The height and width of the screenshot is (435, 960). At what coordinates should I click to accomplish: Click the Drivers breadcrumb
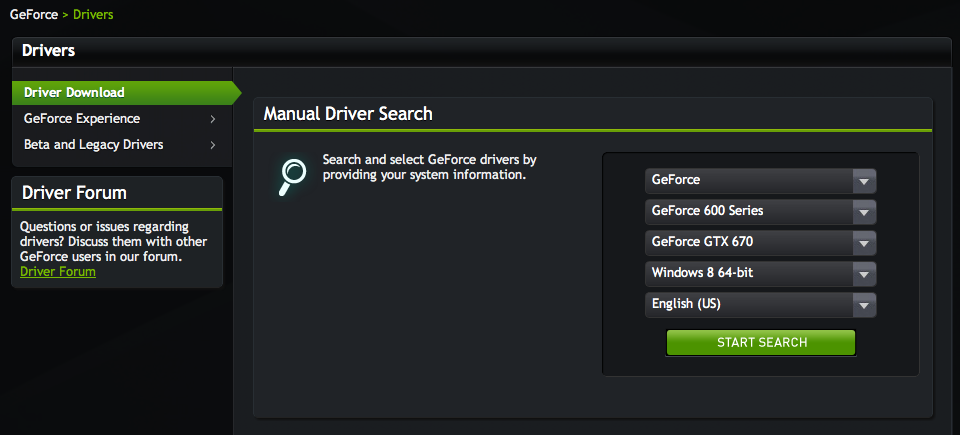pyautogui.click(x=93, y=14)
